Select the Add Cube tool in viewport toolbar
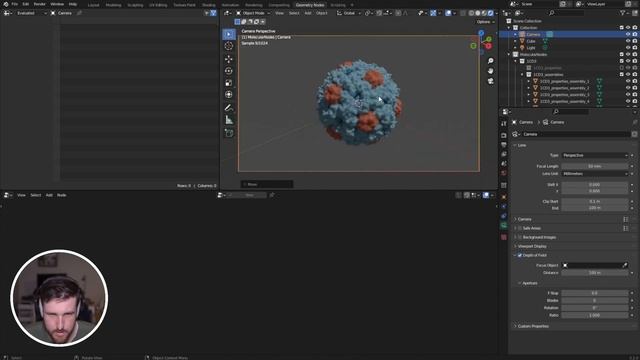Screen dimensions: 640x360 [229, 133]
